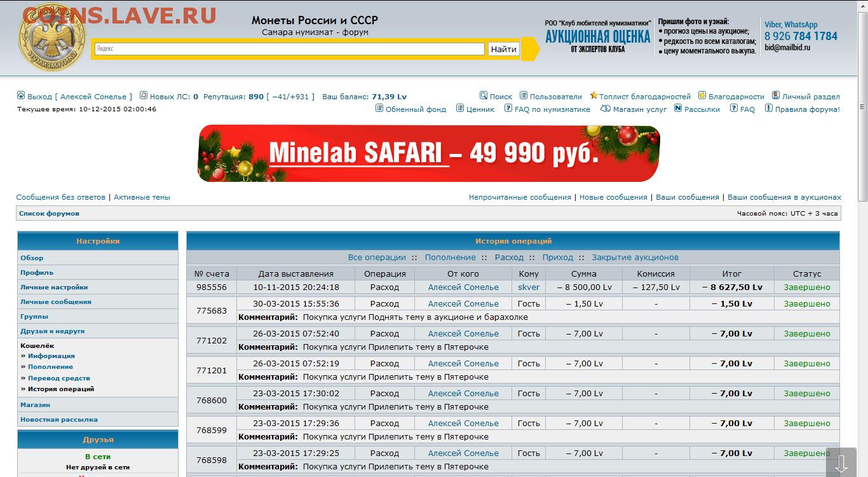This screenshot has width=868, height=477.
Task: Click the icon next to Личный раздел
Action: click(x=776, y=95)
